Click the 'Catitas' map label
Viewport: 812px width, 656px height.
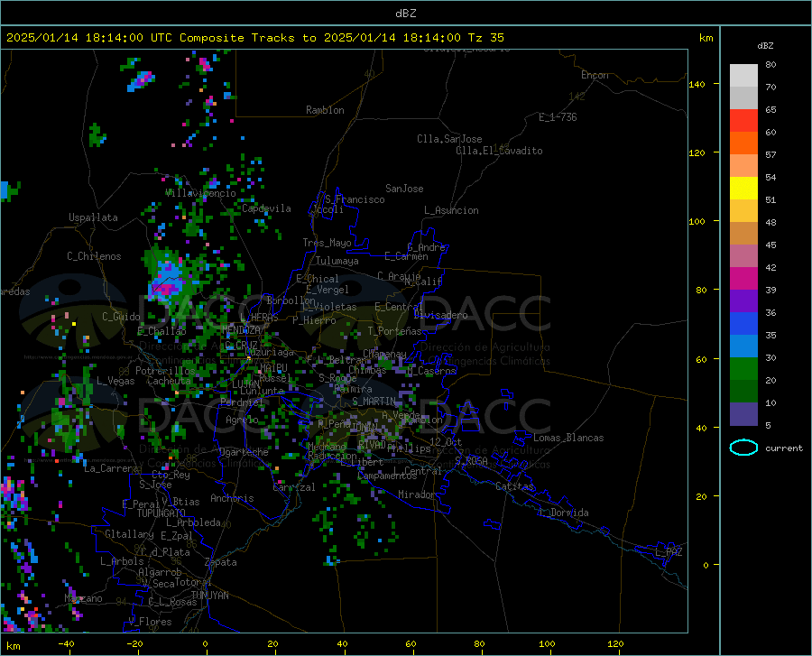(514, 486)
